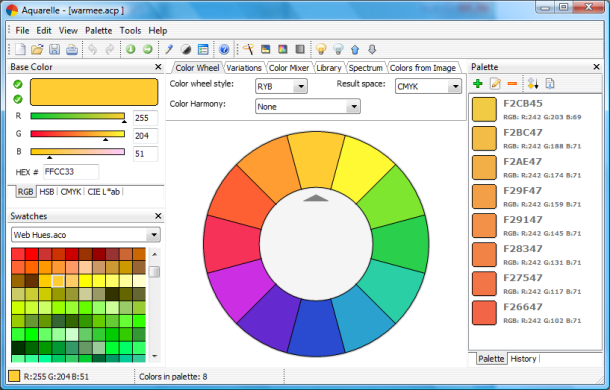Click the large yellow base color preview
This screenshot has width=610, height=390.
94,92
